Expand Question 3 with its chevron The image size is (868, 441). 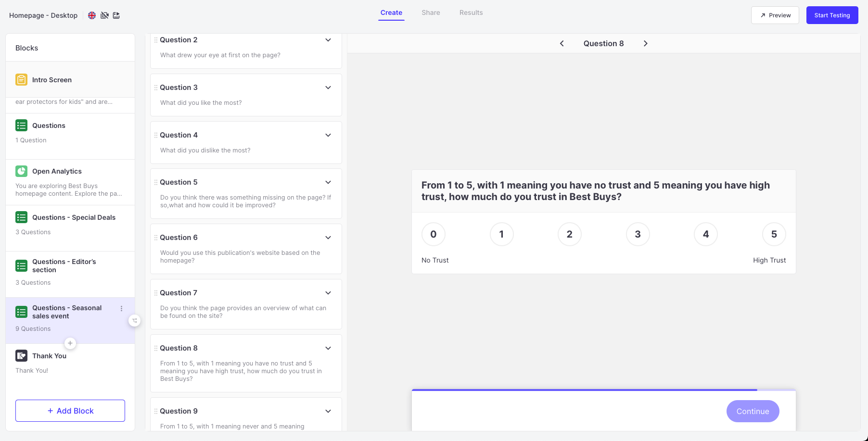(x=328, y=88)
